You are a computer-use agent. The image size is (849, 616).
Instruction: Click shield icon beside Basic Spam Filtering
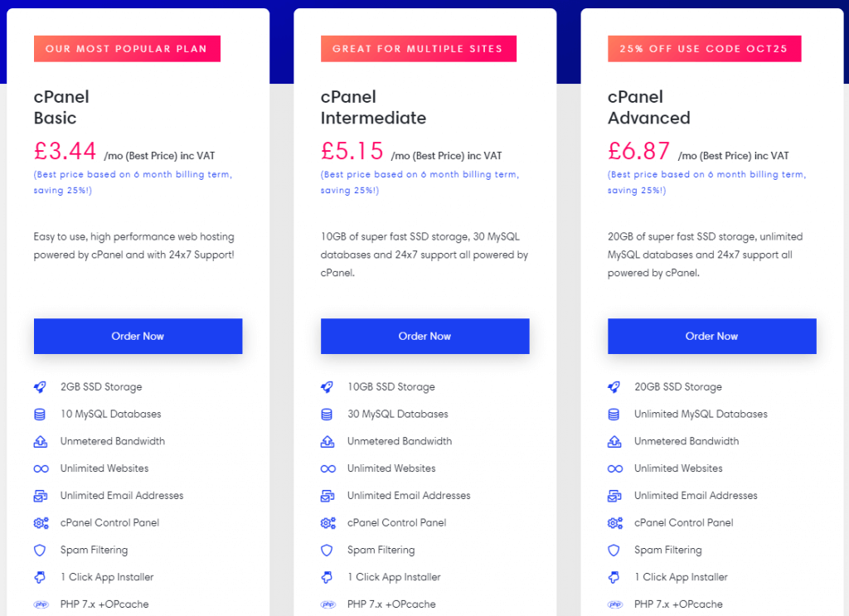point(40,550)
